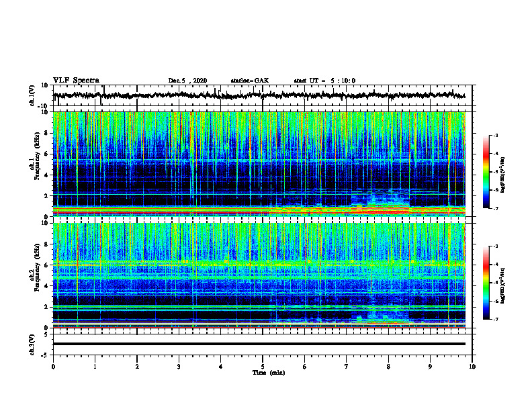Click time axis tick label "10" at right end

(x=472, y=367)
